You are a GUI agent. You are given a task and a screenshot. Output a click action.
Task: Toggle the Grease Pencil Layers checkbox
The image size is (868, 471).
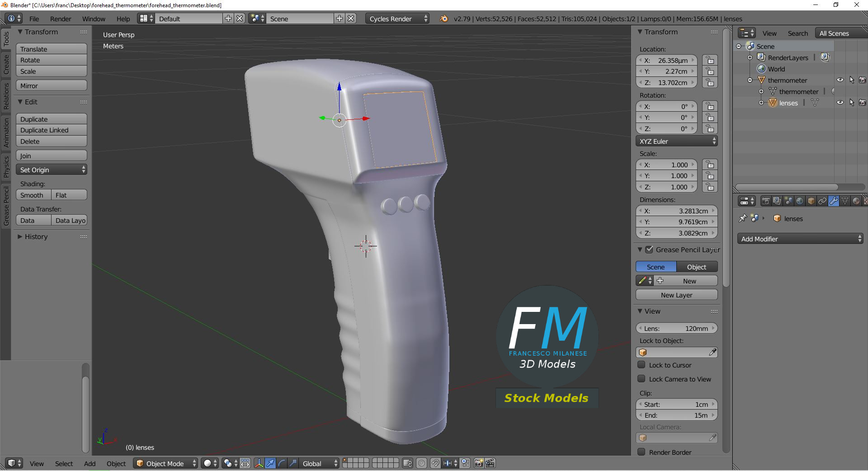coord(649,250)
